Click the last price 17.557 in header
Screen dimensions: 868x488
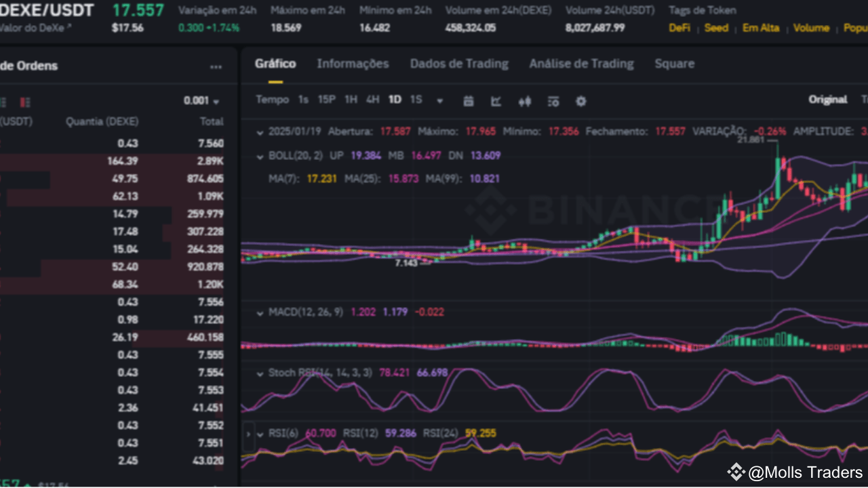coord(138,10)
